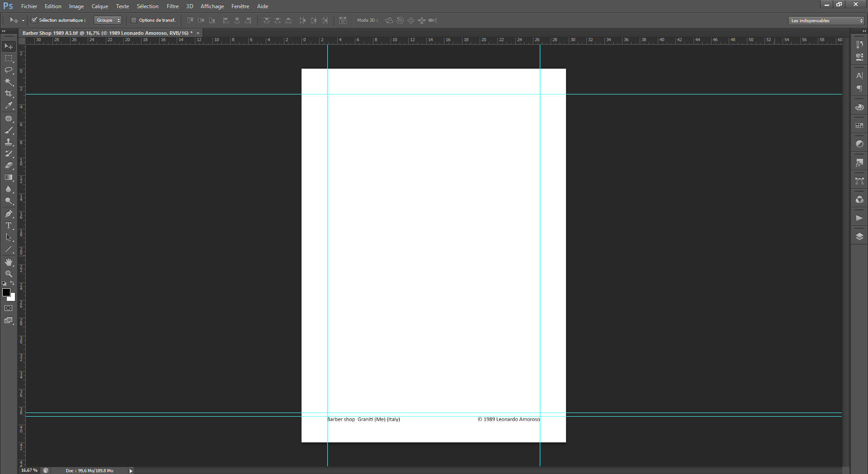Screen dimensions: 868x474
Task: Activate the Hand tool
Action: pos(9,262)
